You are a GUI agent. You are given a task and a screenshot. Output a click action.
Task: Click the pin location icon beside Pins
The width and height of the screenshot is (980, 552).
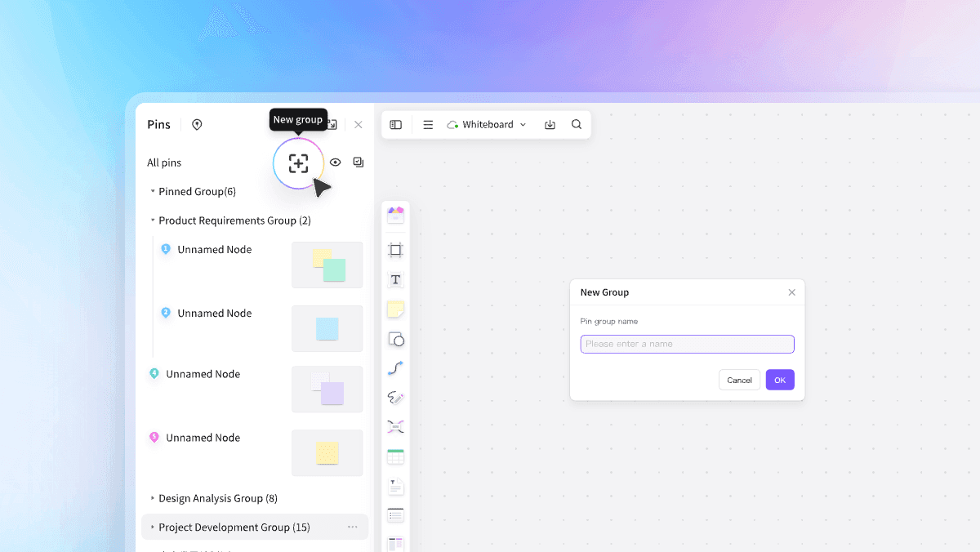pyautogui.click(x=197, y=125)
